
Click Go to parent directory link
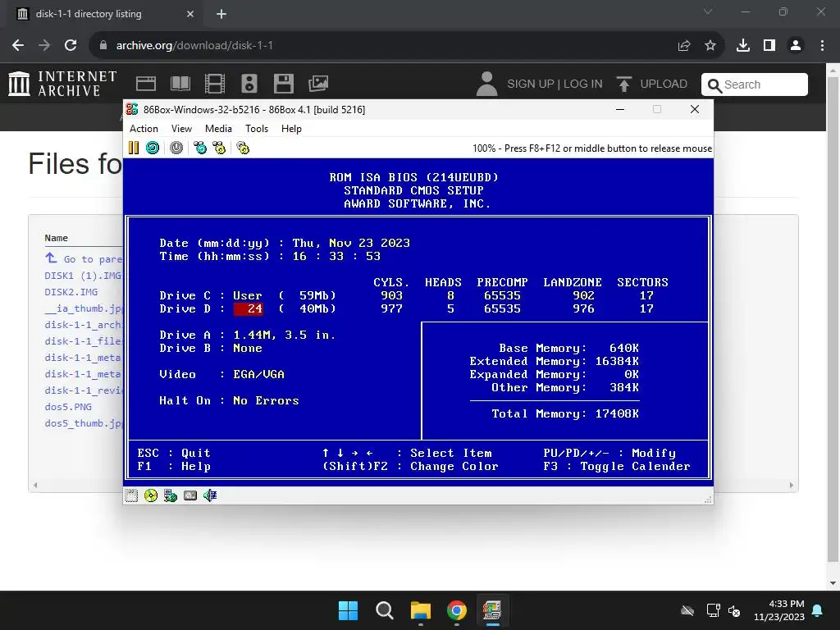[x=84, y=258]
